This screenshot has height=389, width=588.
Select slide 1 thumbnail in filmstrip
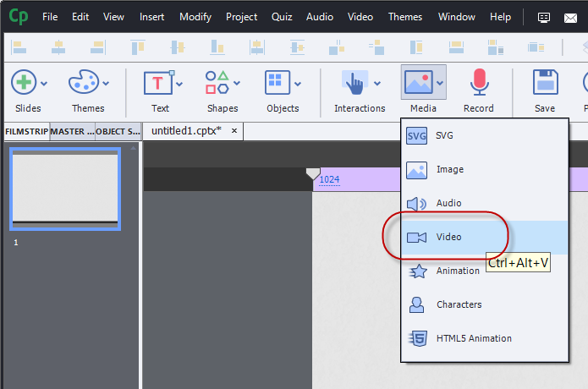click(64, 189)
